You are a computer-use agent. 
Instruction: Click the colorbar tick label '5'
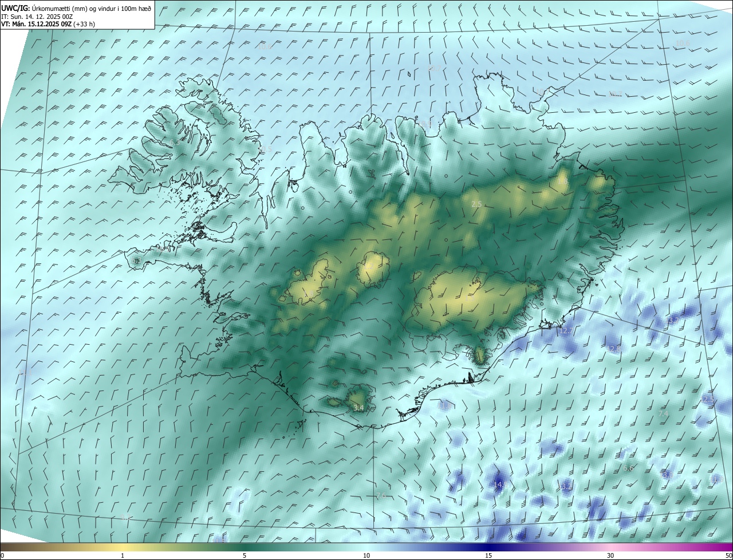pos(245,555)
